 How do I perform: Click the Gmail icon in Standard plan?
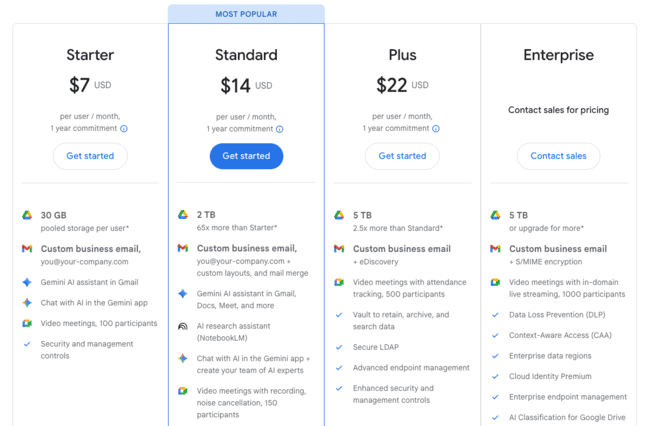coord(183,248)
